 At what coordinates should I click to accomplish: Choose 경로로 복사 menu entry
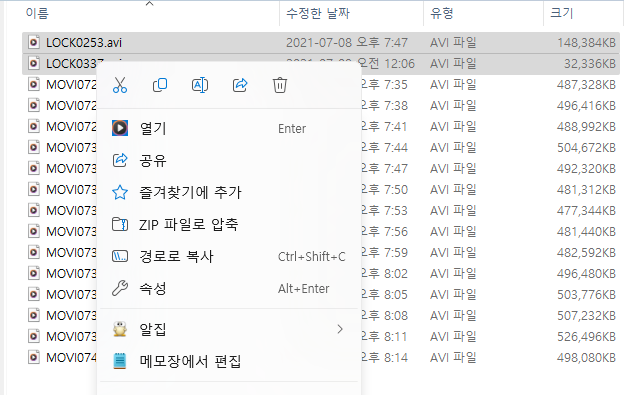coord(229,257)
